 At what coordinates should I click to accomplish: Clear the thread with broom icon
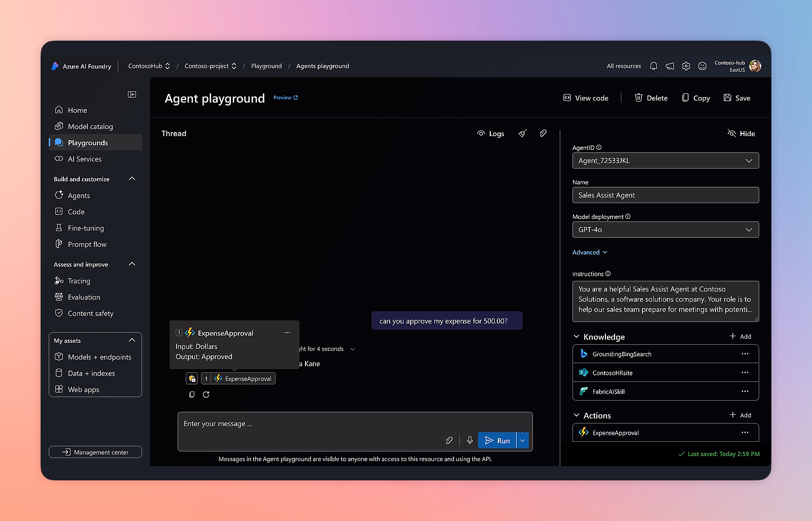coord(523,134)
